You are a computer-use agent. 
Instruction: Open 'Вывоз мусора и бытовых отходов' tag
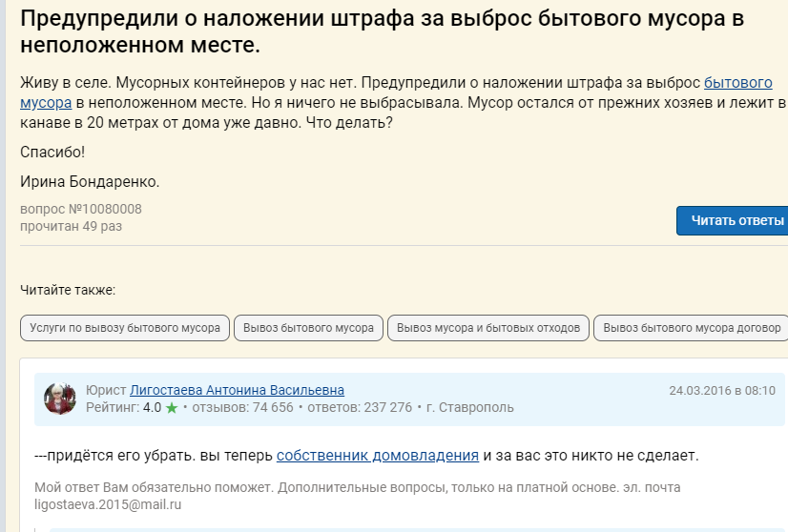[x=487, y=328]
